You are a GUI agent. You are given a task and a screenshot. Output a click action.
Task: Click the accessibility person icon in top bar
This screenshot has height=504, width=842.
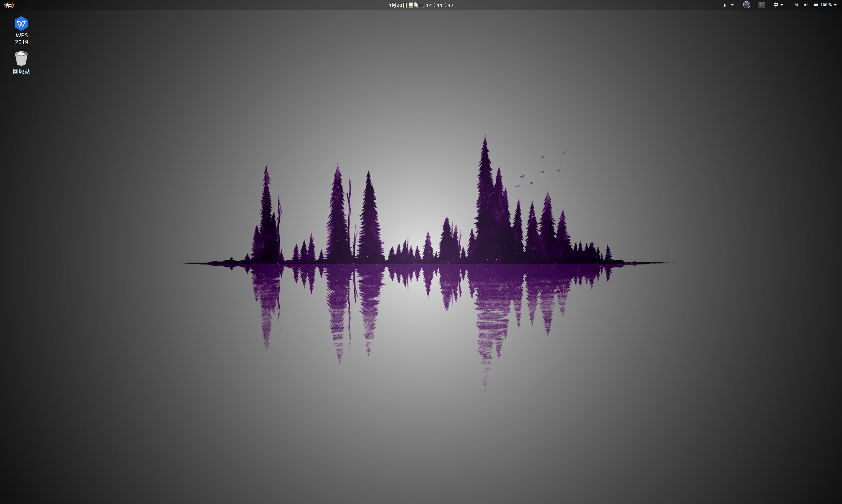tap(725, 5)
